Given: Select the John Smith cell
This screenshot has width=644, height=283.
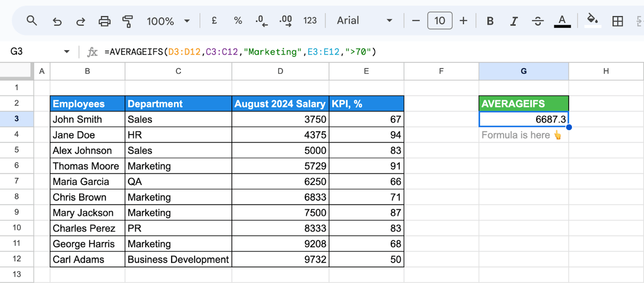Looking at the screenshot, I should pos(88,119).
